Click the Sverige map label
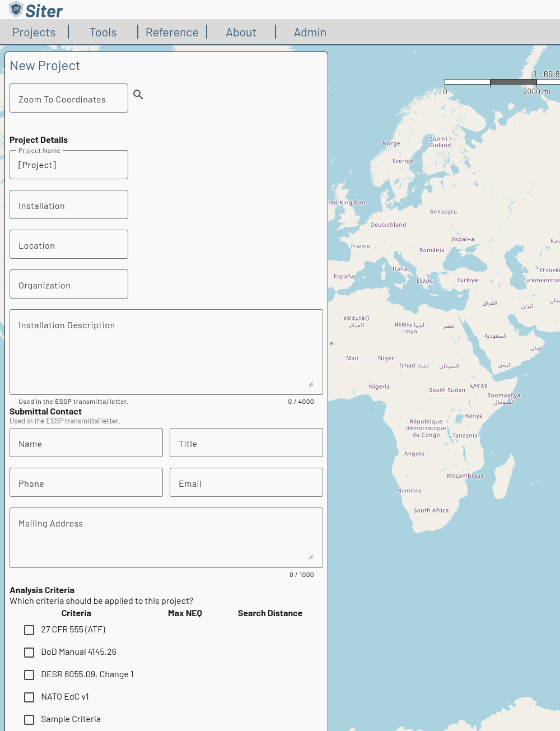Image resolution: width=560 pixels, height=731 pixels. click(403, 161)
